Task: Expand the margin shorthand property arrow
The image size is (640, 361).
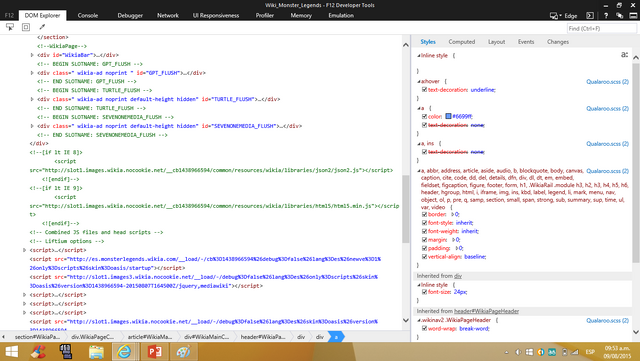Action: [453, 240]
